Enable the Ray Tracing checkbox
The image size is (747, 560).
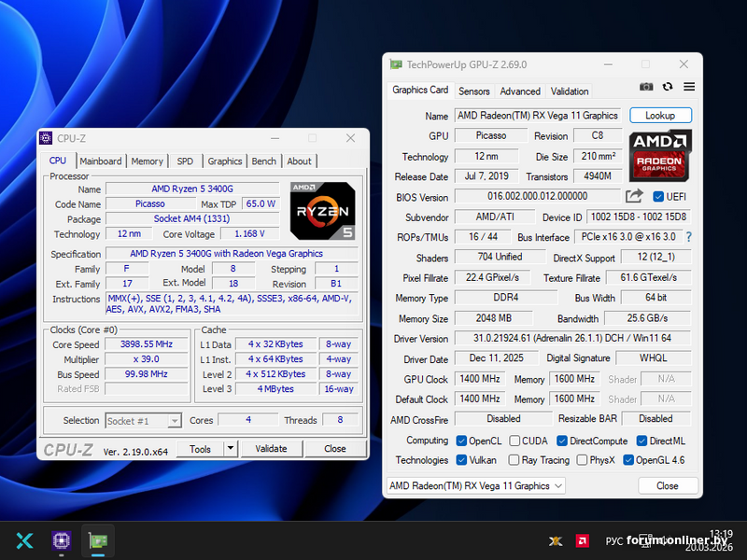tap(513, 460)
